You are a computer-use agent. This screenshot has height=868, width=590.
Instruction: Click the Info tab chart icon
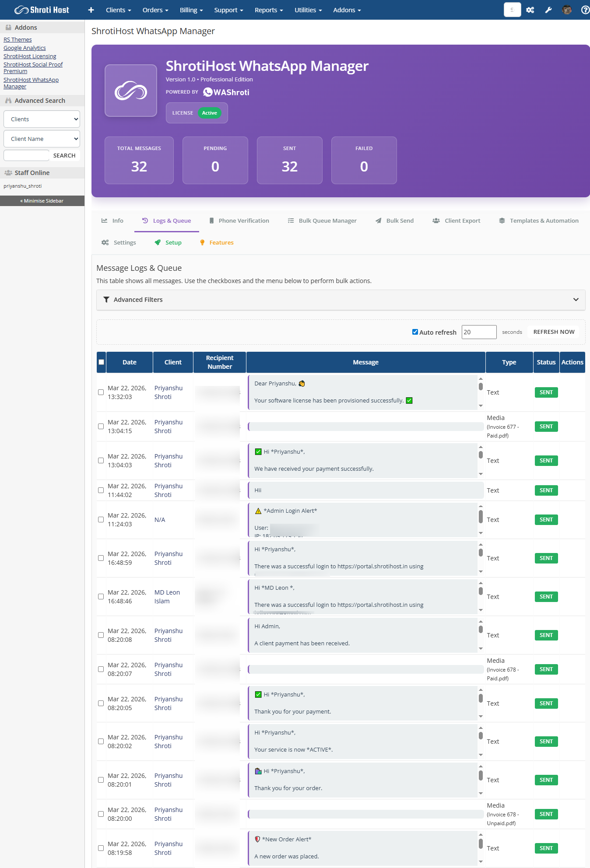pyautogui.click(x=104, y=220)
